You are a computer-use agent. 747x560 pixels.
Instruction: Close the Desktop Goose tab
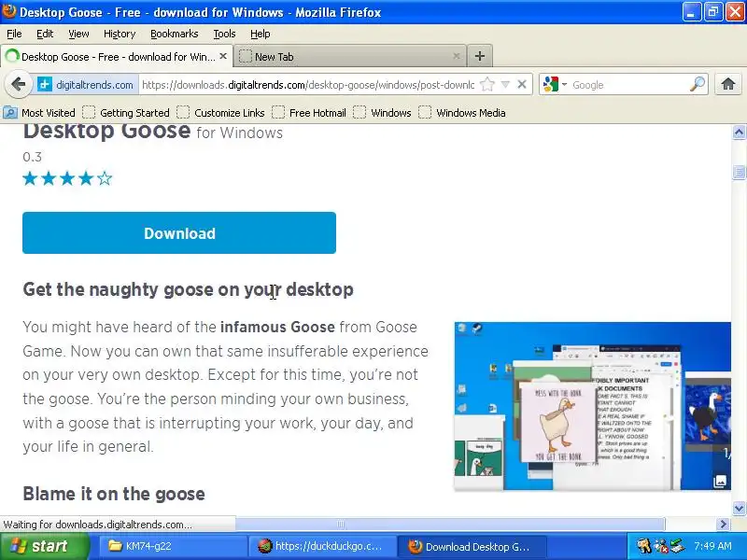tap(223, 56)
